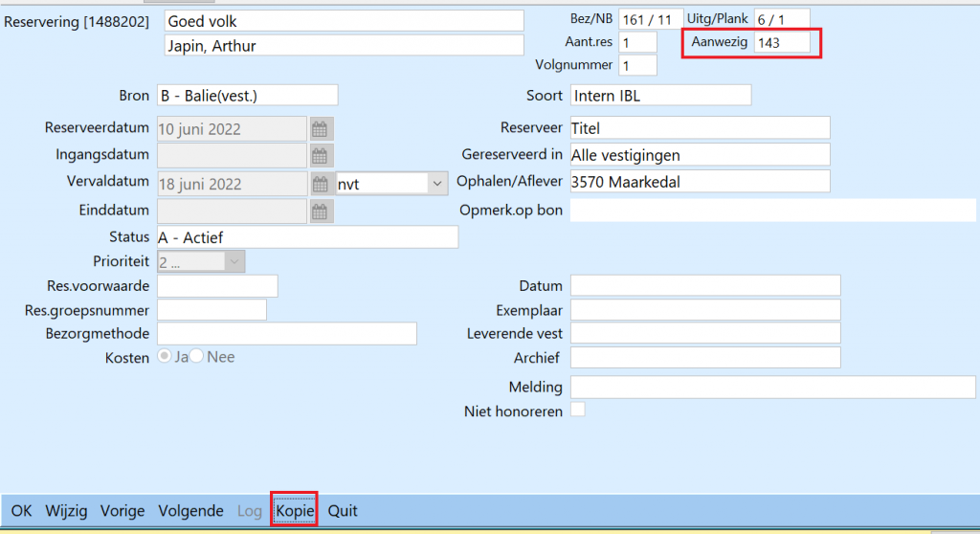Viewport: 980px width, 534px height.
Task: Open calendar picker for Einddatum
Action: point(321,210)
